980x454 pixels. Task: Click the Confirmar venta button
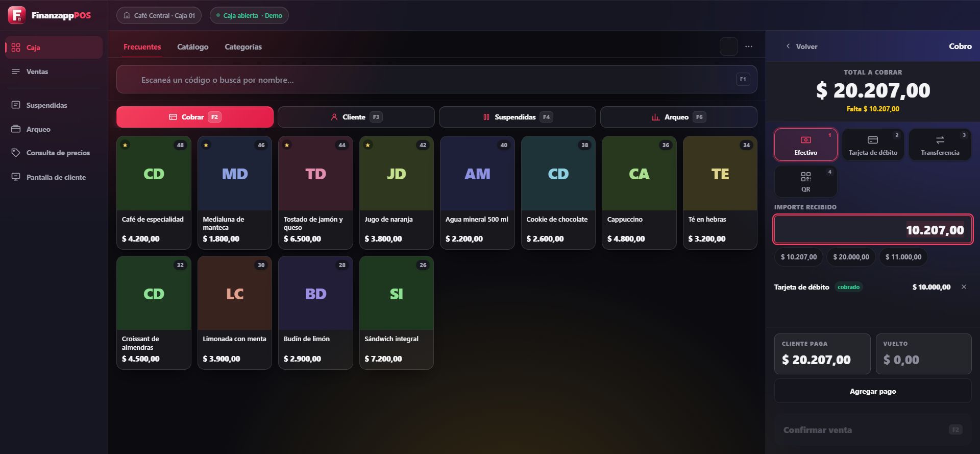point(873,430)
